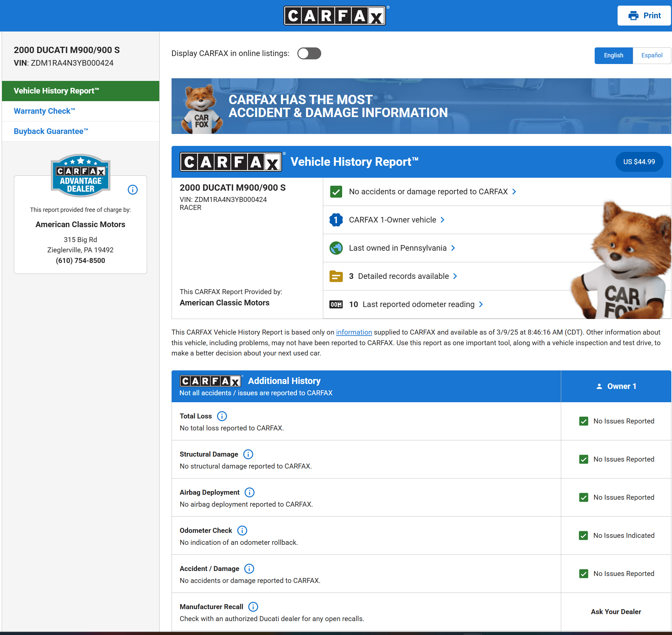
Task: Switch to the Buyback Guarantee tab
Action: (x=51, y=131)
